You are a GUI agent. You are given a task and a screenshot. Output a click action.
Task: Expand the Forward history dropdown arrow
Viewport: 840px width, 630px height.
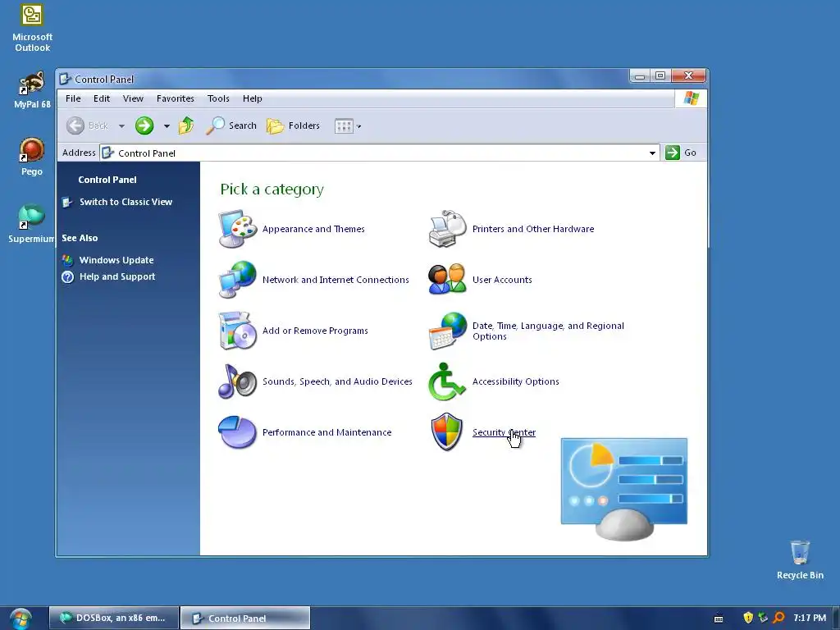167,126
